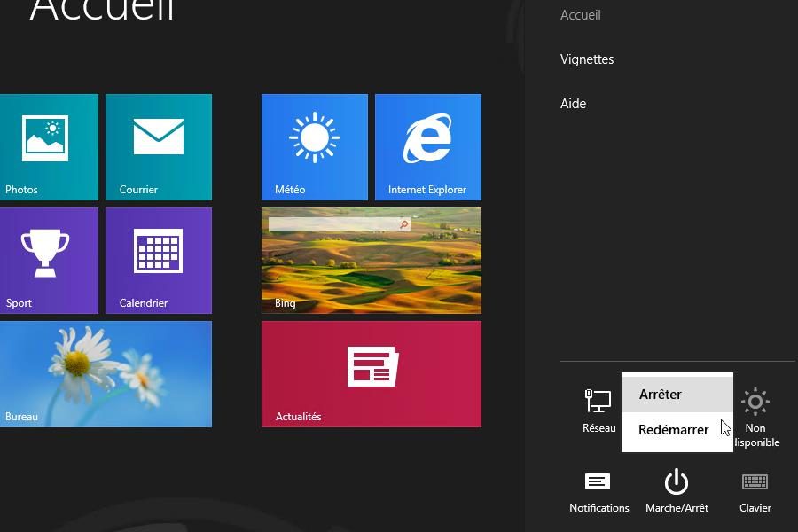Click the Réseau network icon
This screenshot has height=532, width=798.
point(598,411)
